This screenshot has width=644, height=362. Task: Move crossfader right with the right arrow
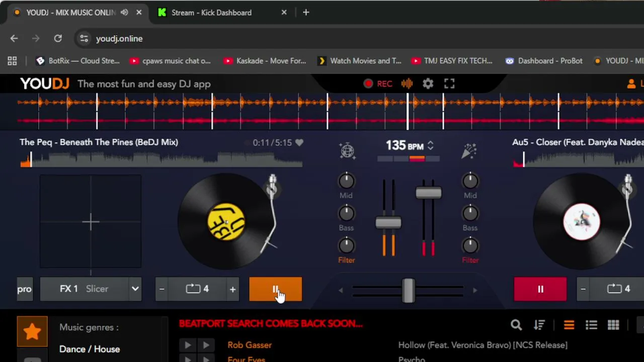[474, 290]
